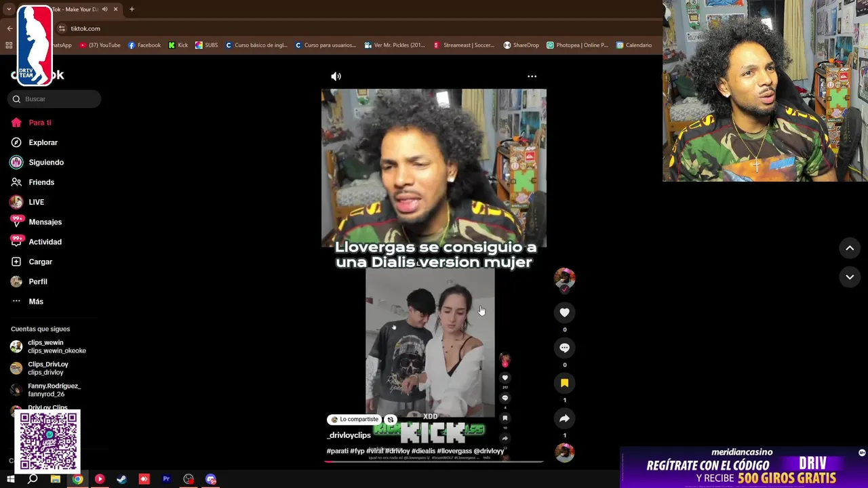Open a new browser tab with plus
This screenshot has height=488, width=868.
coord(132,9)
